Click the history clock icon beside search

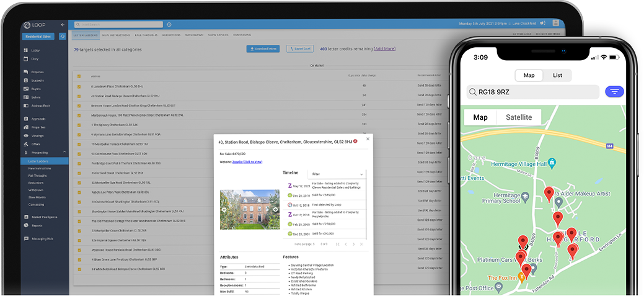click(169, 24)
